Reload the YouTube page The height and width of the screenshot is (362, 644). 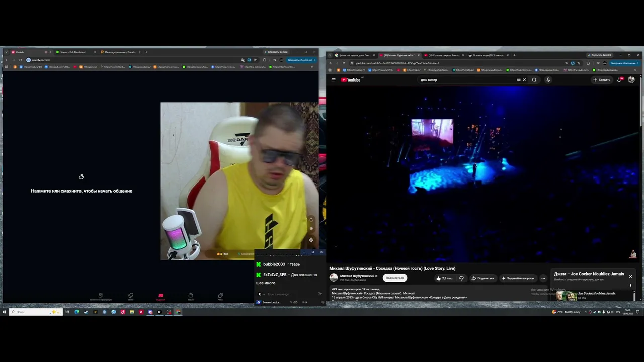344,63
